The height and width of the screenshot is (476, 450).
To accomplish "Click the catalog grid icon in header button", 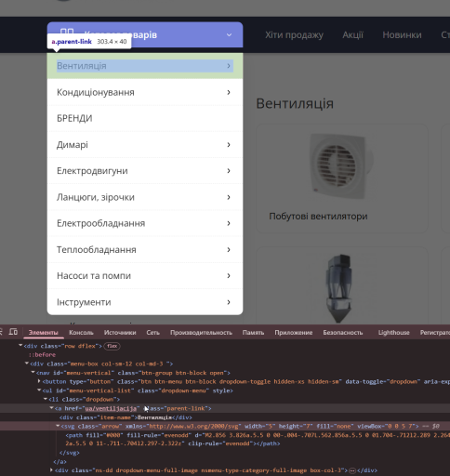I will click(x=67, y=32).
